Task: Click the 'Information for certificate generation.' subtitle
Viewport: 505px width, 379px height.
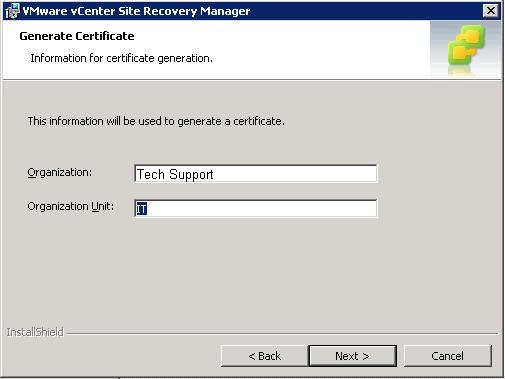Action: [x=121, y=58]
